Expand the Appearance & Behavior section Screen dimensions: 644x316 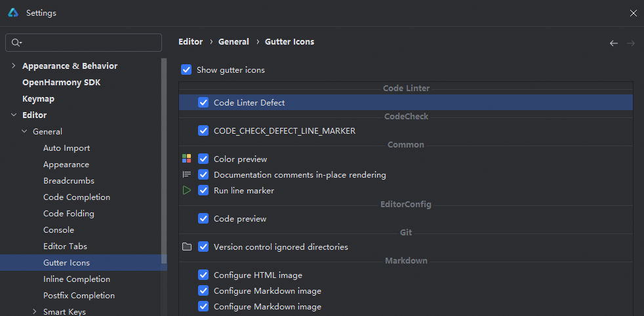coord(14,66)
